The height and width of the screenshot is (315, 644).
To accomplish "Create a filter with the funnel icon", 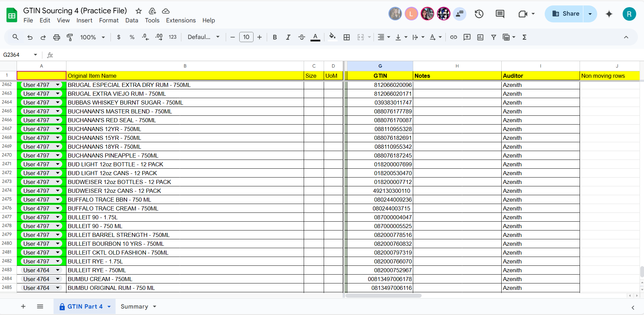I will click(494, 37).
